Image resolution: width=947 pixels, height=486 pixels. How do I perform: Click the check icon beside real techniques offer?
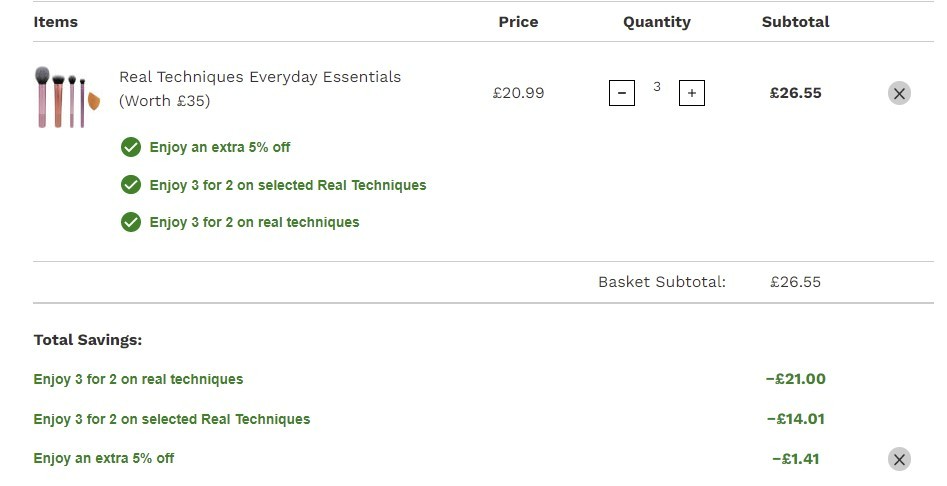point(130,222)
